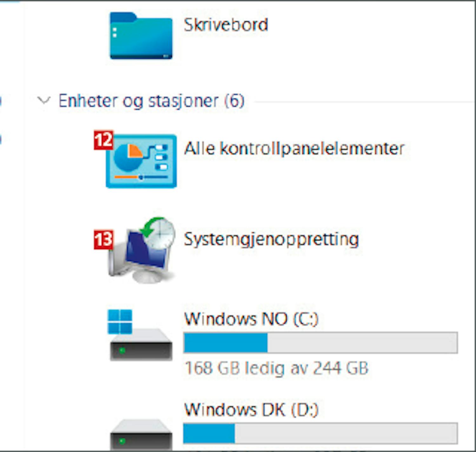
Task: Click the Windows logo above the C: drive
Action: click(x=120, y=322)
